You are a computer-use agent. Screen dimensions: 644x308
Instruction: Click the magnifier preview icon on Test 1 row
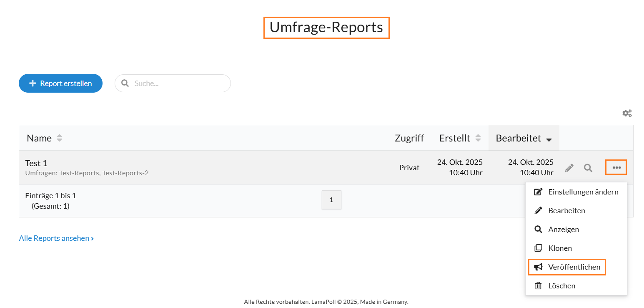(x=588, y=168)
